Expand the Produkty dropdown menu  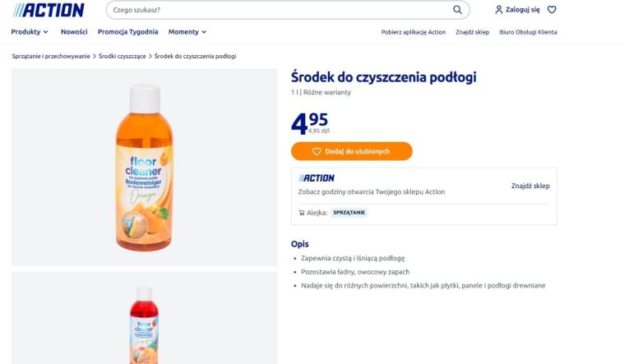pos(30,32)
